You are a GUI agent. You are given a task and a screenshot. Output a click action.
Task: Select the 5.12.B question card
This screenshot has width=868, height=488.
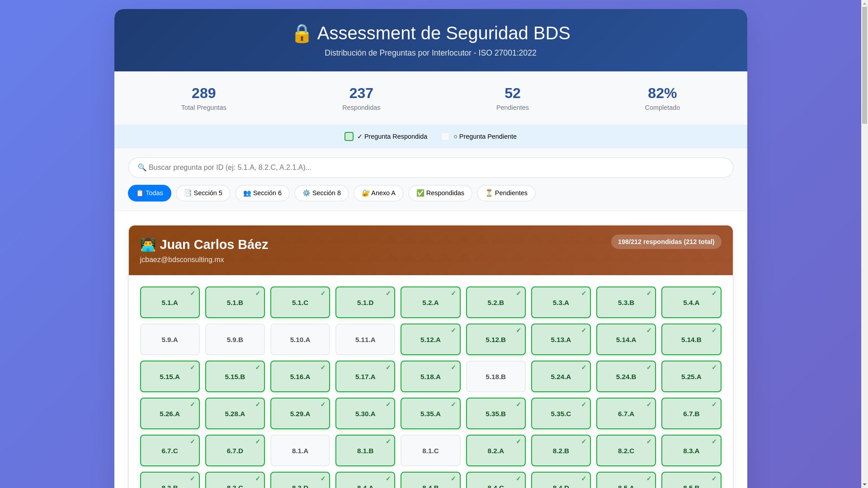pos(496,339)
